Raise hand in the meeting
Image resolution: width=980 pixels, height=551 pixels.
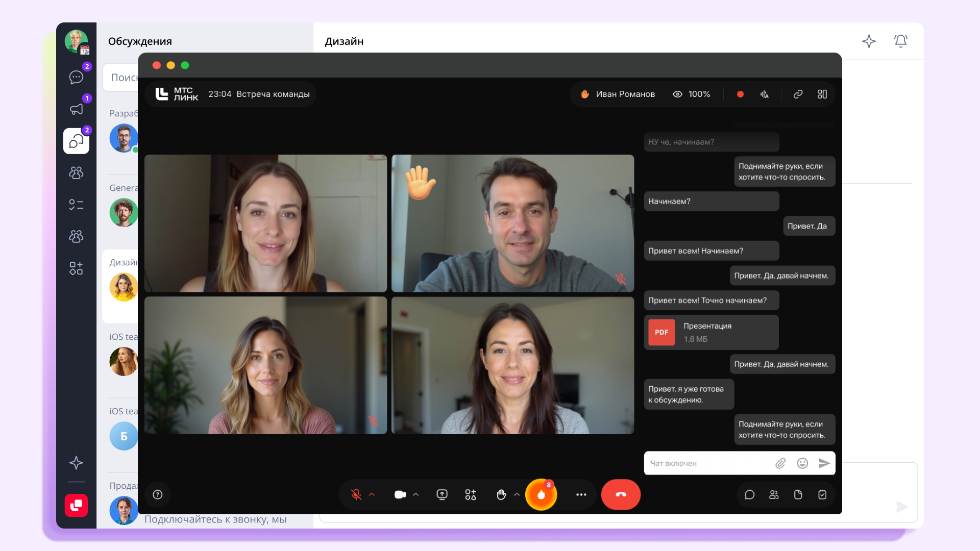click(x=501, y=494)
